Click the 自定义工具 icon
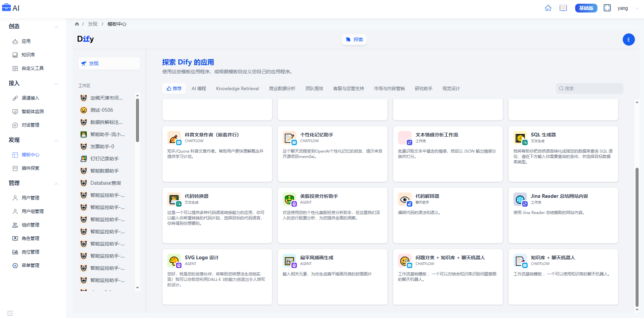 tap(15, 68)
